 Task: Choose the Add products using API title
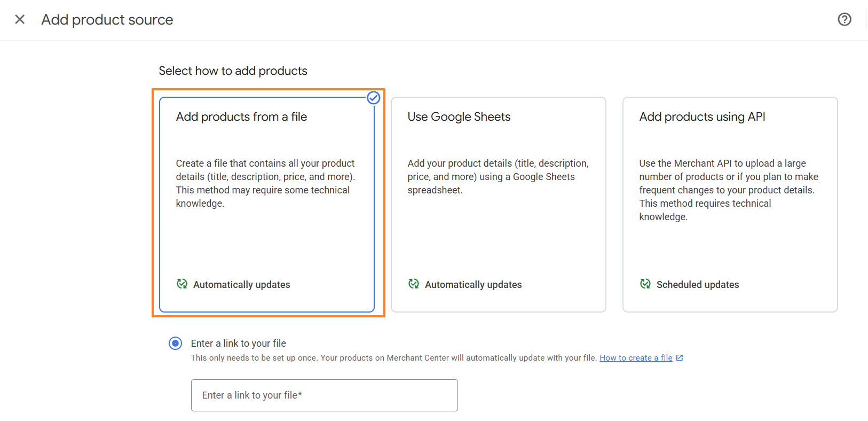coord(702,117)
